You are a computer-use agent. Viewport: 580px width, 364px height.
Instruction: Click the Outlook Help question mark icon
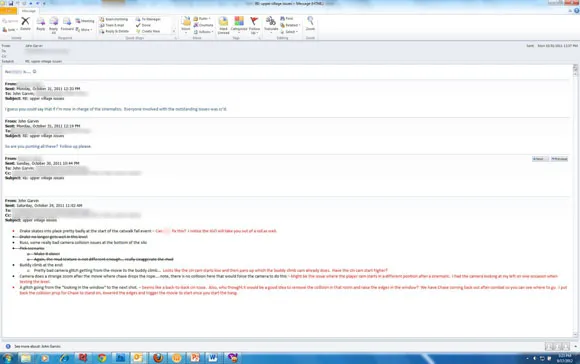click(576, 11)
